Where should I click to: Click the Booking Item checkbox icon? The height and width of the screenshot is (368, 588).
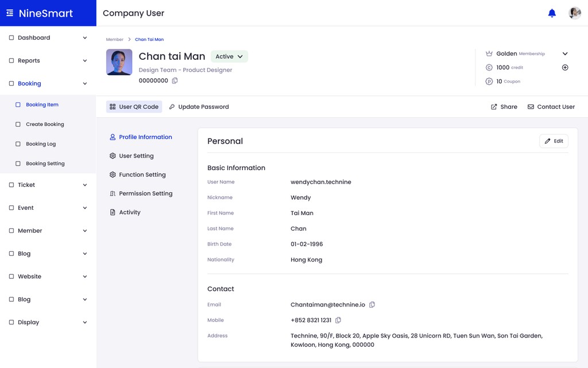click(18, 105)
